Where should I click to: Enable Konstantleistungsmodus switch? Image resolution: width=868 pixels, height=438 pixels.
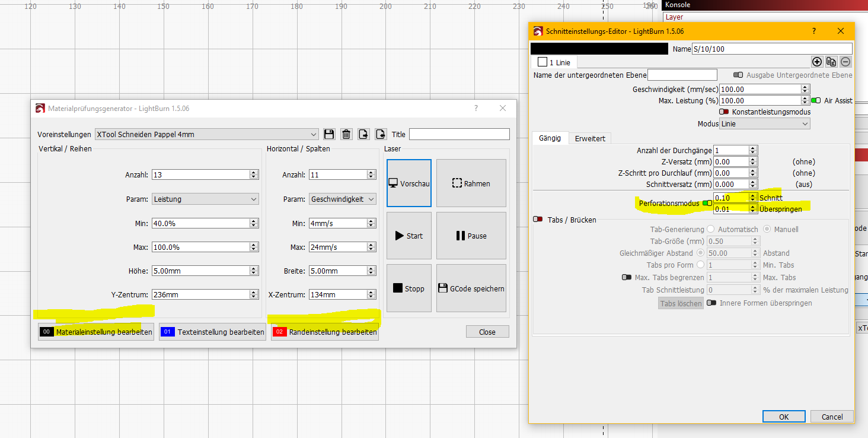click(724, 112)
